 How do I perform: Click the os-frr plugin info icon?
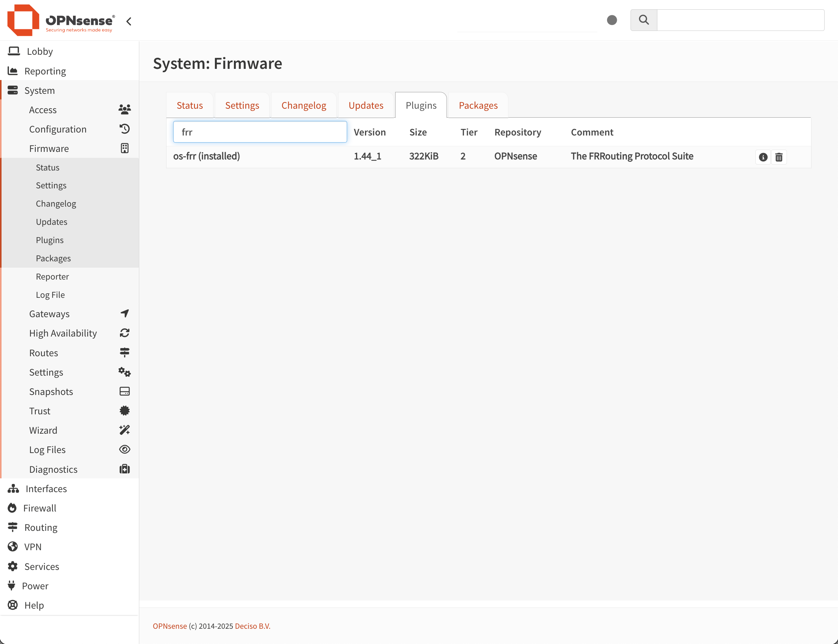click(763, 157)
